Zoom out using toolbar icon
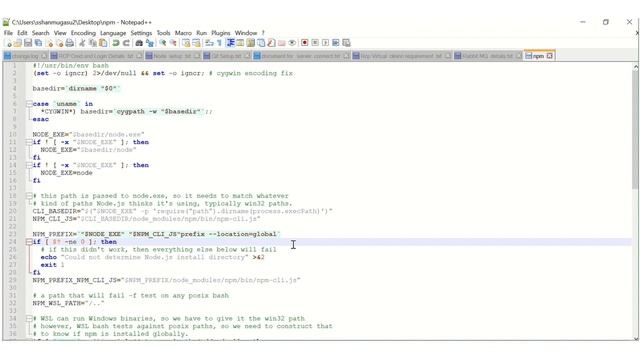This screenshot has width=640, height=360. (x=173, y=43)
